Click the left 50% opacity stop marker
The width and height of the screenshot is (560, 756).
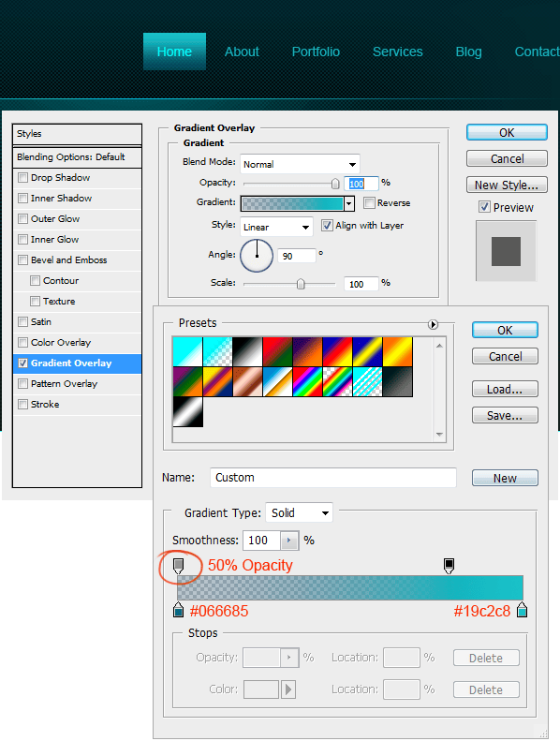coord(178,566)
